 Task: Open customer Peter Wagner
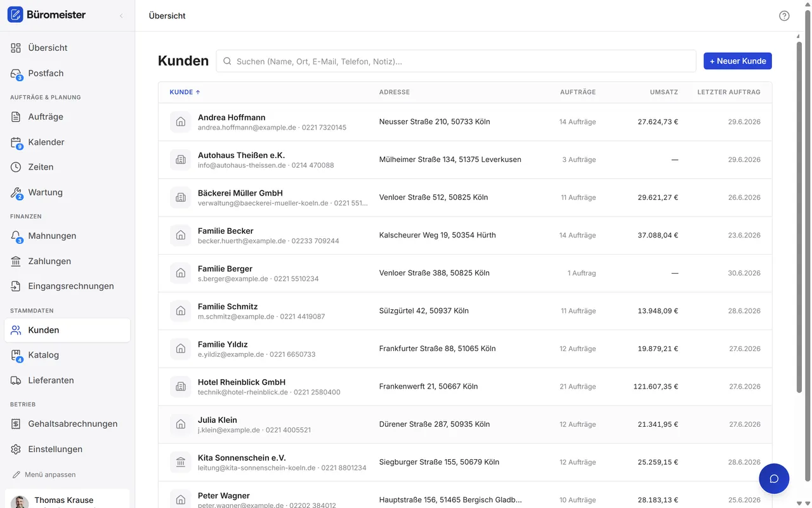[465, 495]
